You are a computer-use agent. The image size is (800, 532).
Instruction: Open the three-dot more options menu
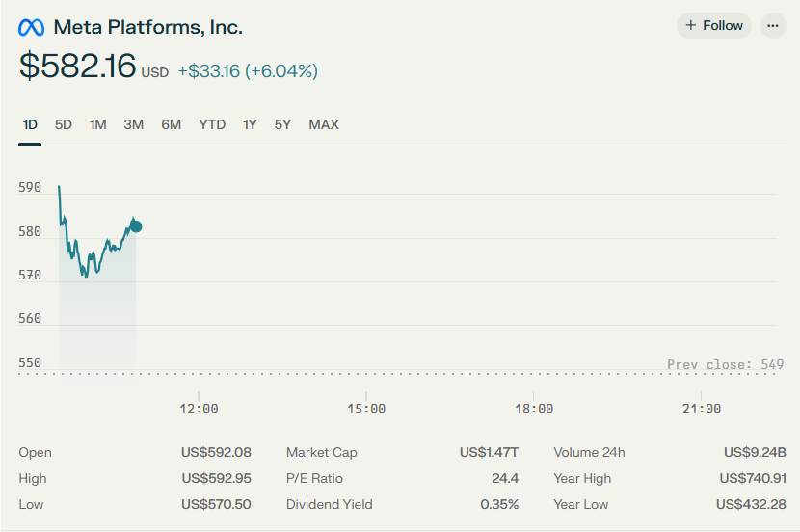click(773, 25)
